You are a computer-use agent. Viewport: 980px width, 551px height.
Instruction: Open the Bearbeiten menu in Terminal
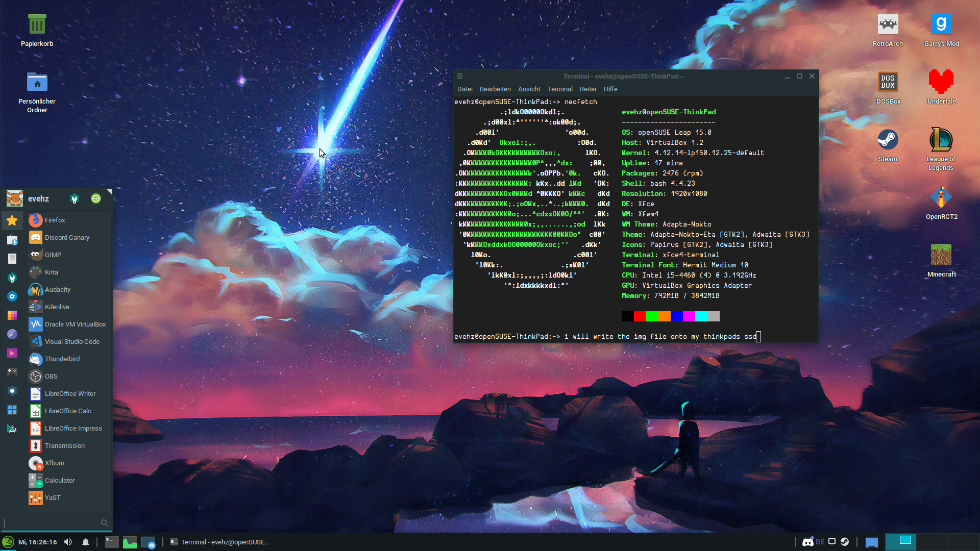point(495,89)
